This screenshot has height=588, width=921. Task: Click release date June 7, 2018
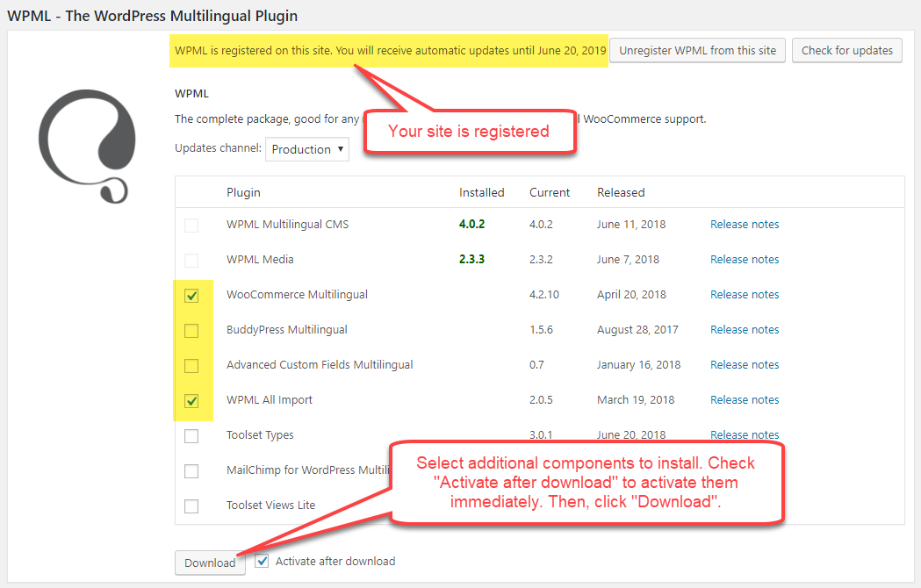point(628,260)
